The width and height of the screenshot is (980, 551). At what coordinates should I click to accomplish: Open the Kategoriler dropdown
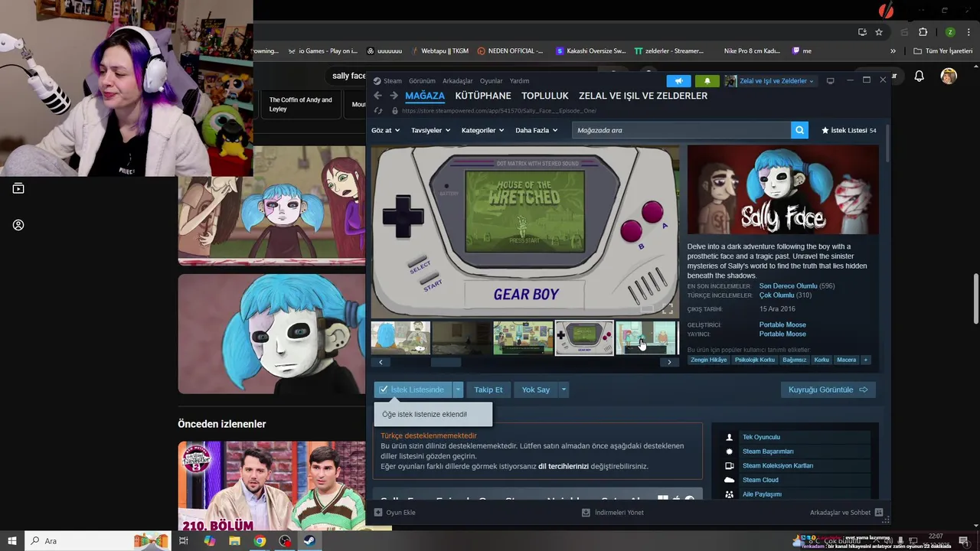point(482,130)
